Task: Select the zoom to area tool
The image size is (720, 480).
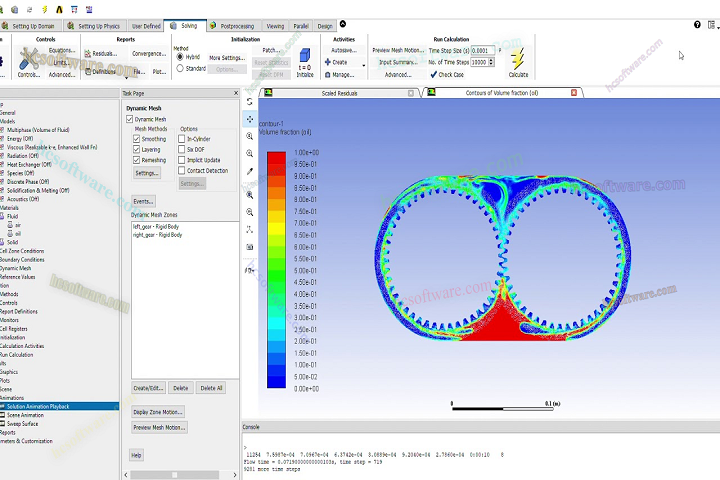Action: click(249, 153)
